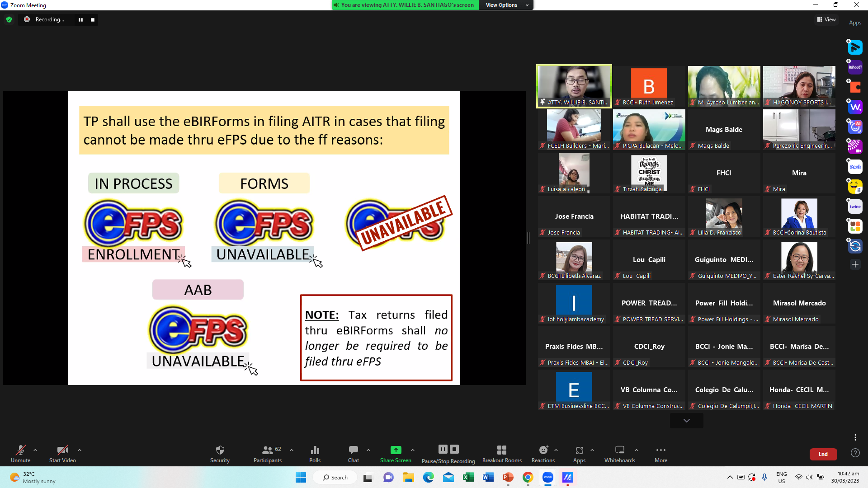Show hidden system tray icons
Viewport: 868px width, 488px height.
(730, 477)
